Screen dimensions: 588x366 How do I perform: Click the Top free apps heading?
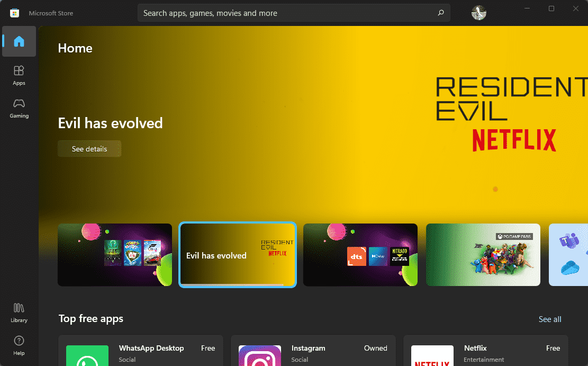pyautogui.click(x=91, y=318)
